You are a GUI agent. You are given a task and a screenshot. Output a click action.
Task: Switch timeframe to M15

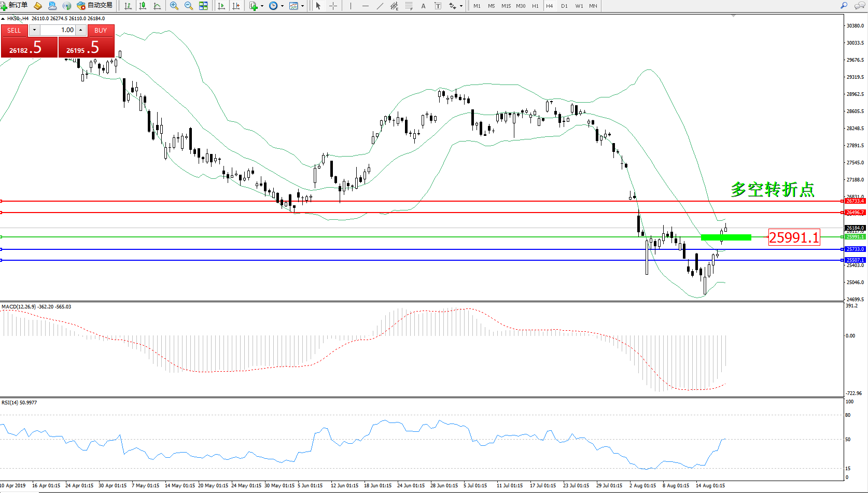coord(506,6)
